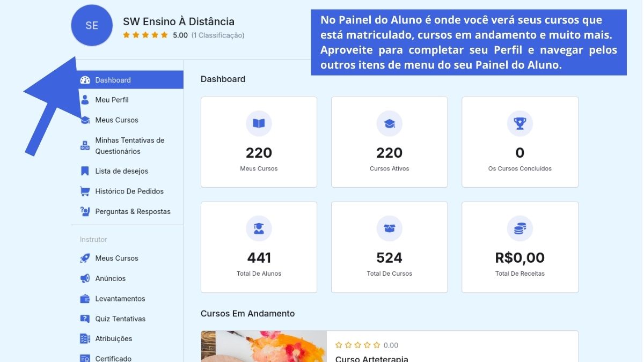Click the Quiz Tentativas question icon
The image size is (644, 362).
(85, 319)
